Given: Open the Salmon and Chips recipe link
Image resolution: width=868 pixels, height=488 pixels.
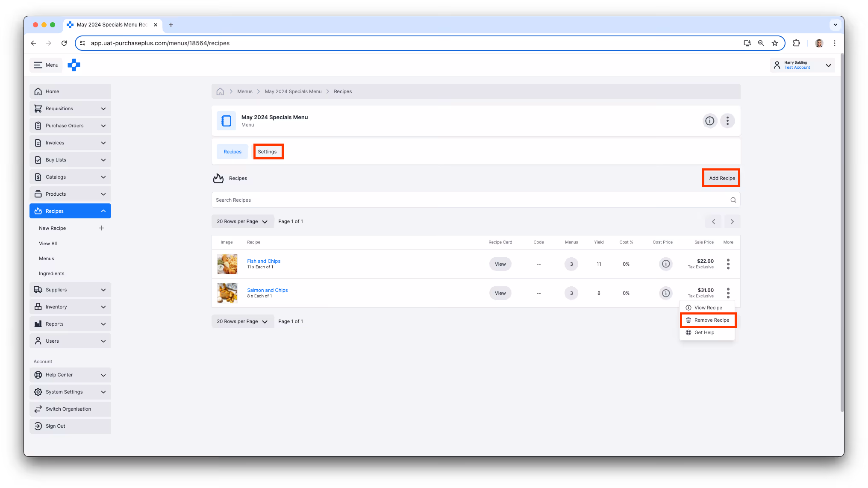Looking at the screenshot, I should [x=268, y=290].
